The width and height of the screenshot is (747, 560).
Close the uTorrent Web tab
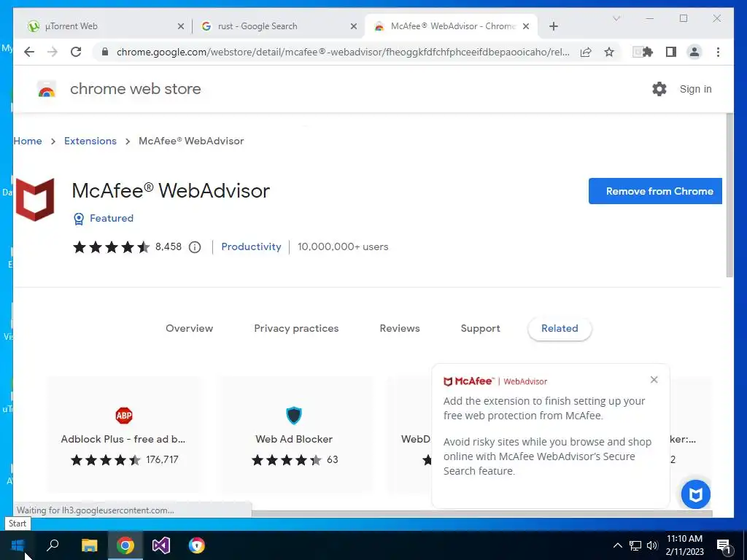181,27
